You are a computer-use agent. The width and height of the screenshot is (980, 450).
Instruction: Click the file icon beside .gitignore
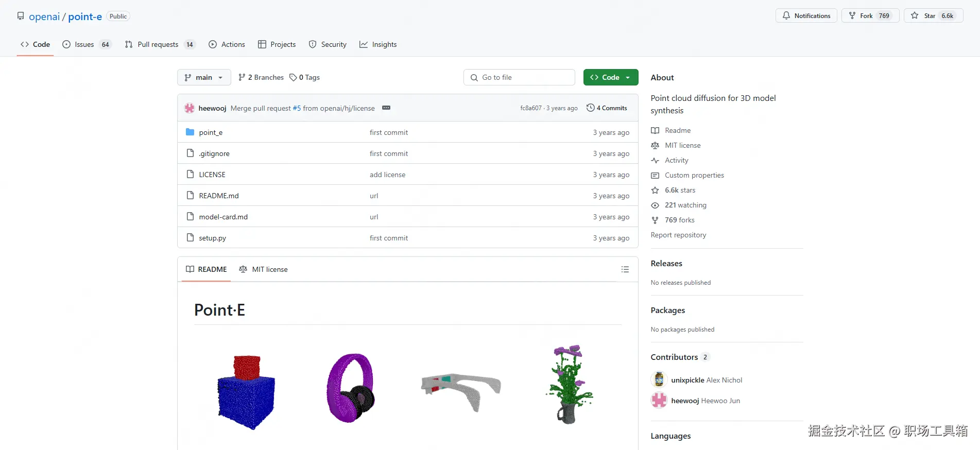coord(190,153)
